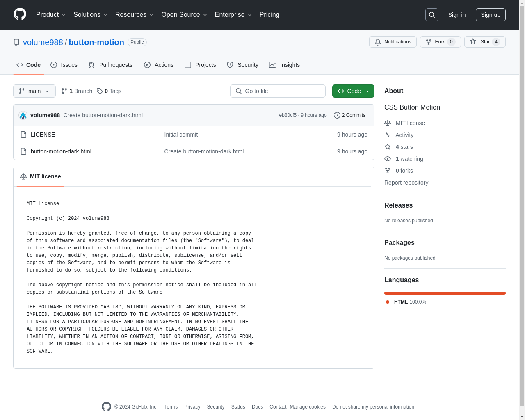
Task: Click the Docs footer link
Action: click(258, 407)
